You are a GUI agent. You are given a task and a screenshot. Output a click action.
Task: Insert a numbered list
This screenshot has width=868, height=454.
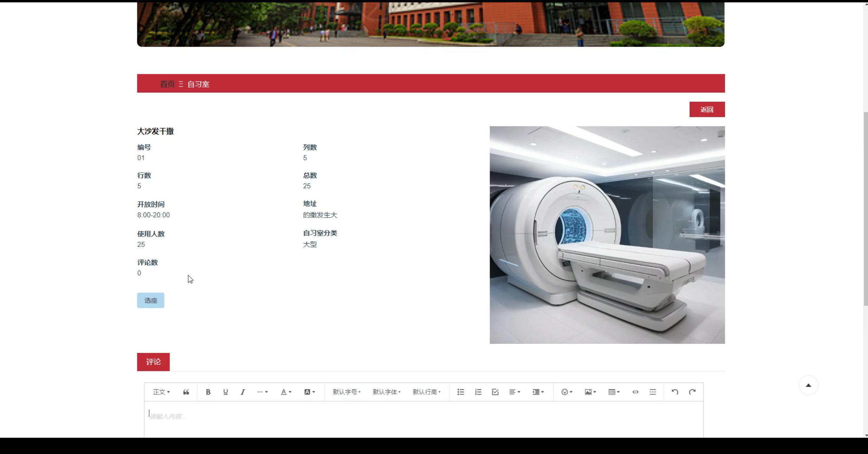pos(478,392)
